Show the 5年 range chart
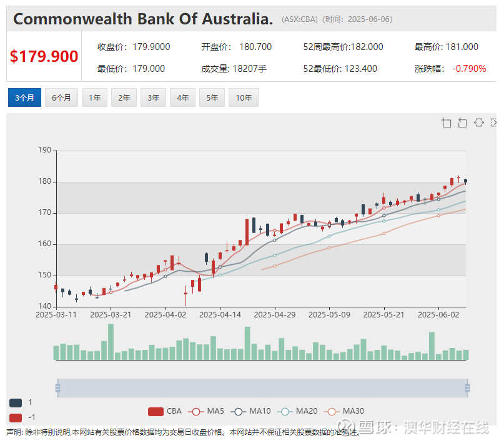The height and width of the screenshot is (443, 504). [212, 97]
